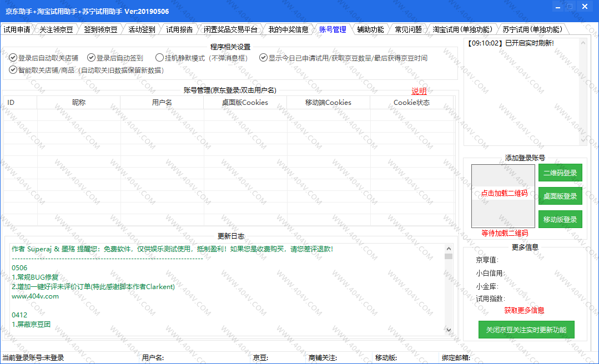Viewport: 599px width, 364px height.
Task: Click the 移动版登录 button
Action: tap(560, 219)
